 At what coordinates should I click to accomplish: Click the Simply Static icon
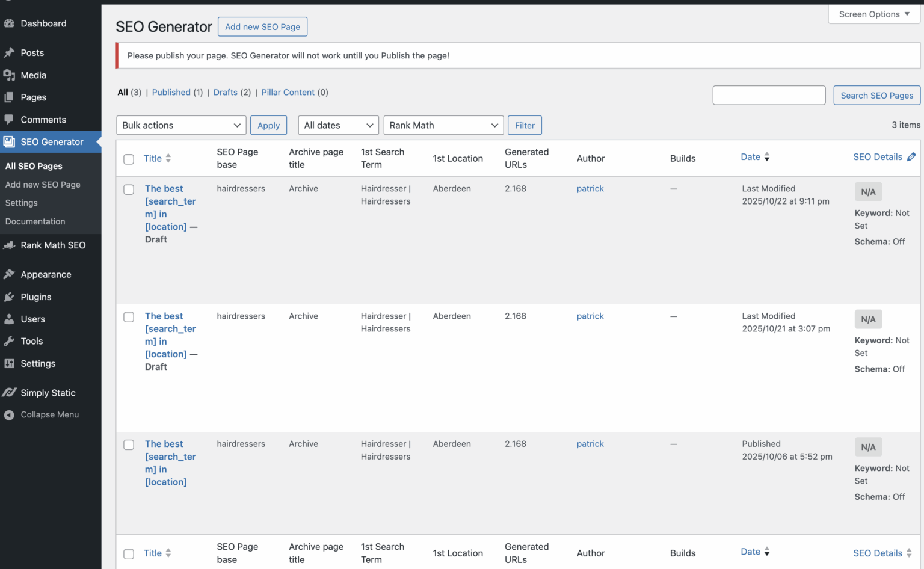point(9,393)
